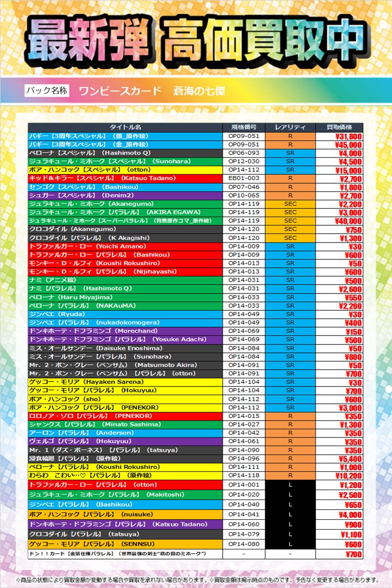
Task: Select 'キッド&キラー【スペシャル】(Katsuo Tadano)' row
Action: tap(196, 178)
